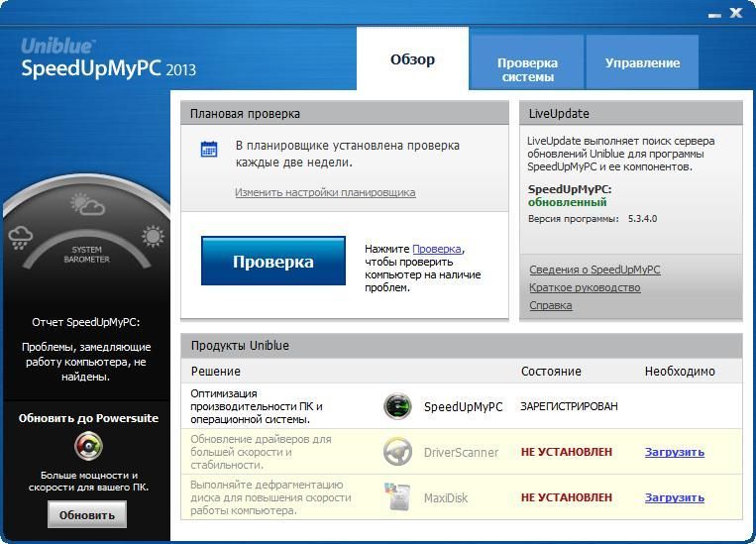Click Отчет SpeedUpMyPC heading
The image size is (756, 544).
click(x=86, y=322)
